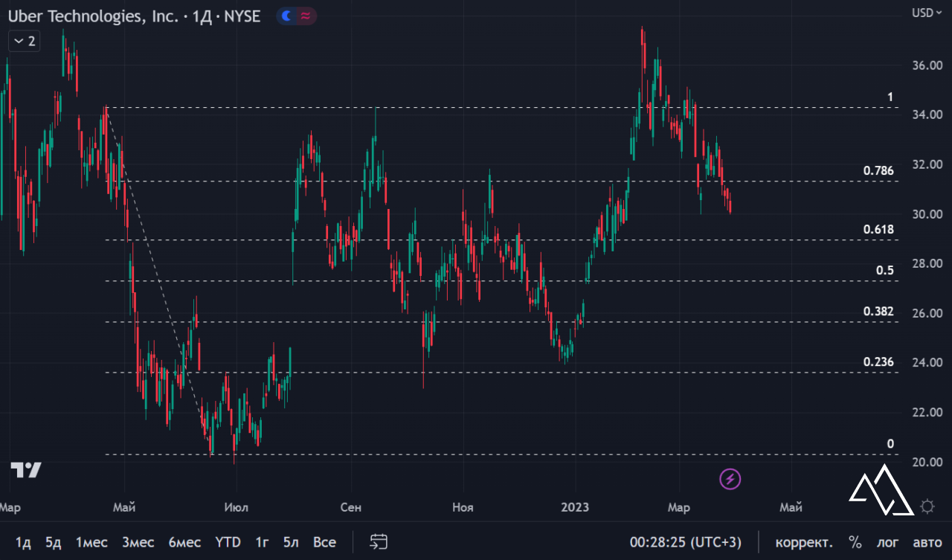Viewport: 952px width, 560px height.
Task: Click the Fibonacci level 0 label
Action: [890, 444]
